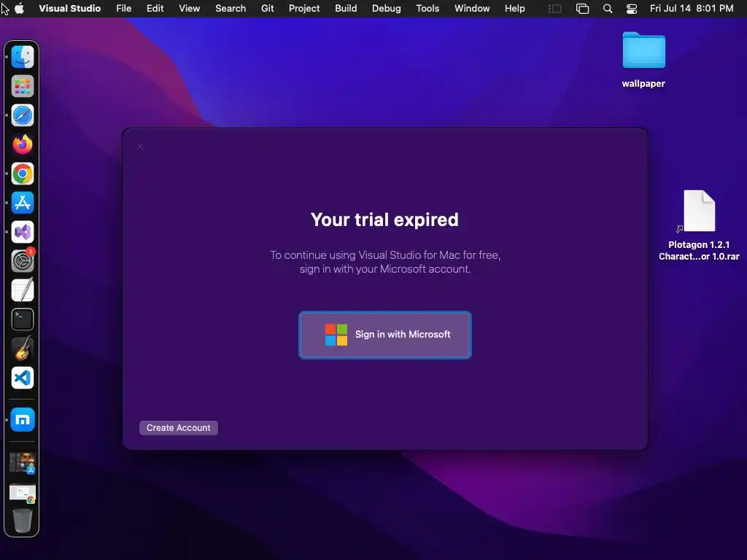The height and width of the screenshot is (560, 747).
Task: Click the Visual Studio dock icon
Action: point(23,232)
